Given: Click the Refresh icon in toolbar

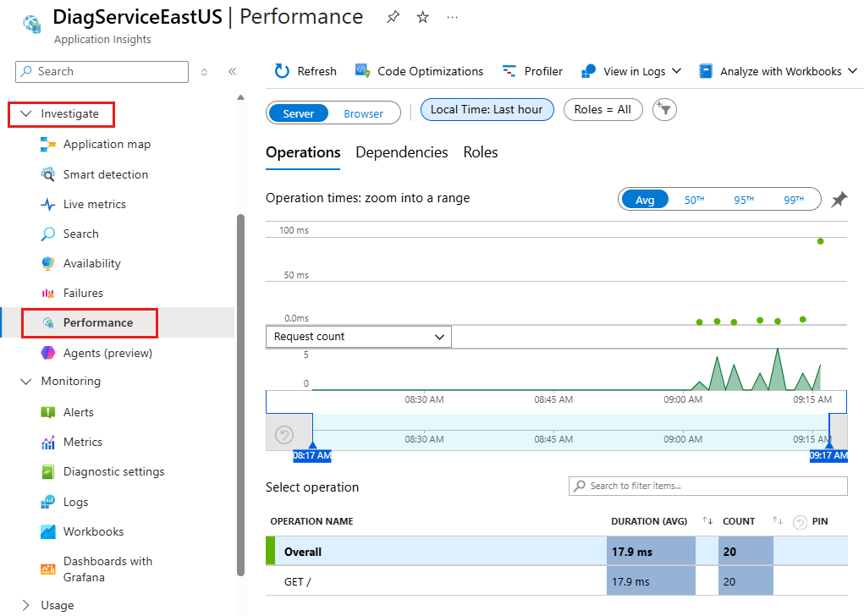Looking at the screenshot, I should pos(282,71).
